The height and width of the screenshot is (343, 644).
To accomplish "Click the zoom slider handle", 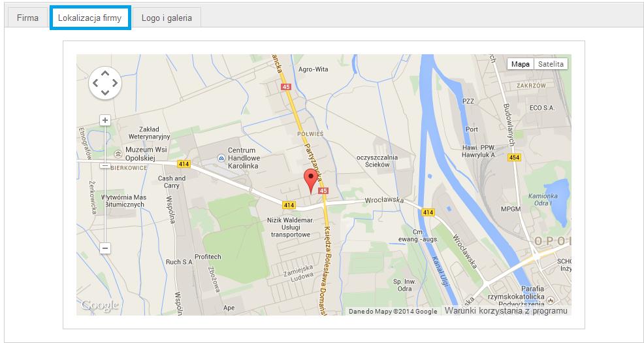I will click(x=105, y=165).
